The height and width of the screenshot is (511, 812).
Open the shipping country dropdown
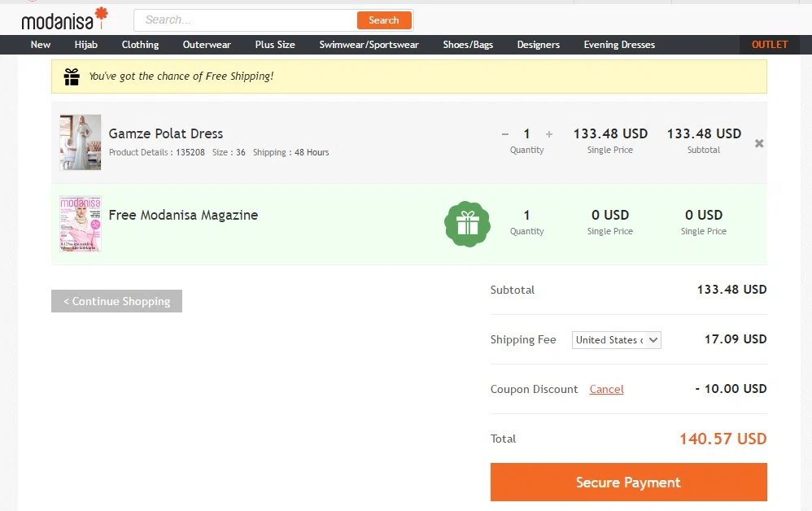616,339
